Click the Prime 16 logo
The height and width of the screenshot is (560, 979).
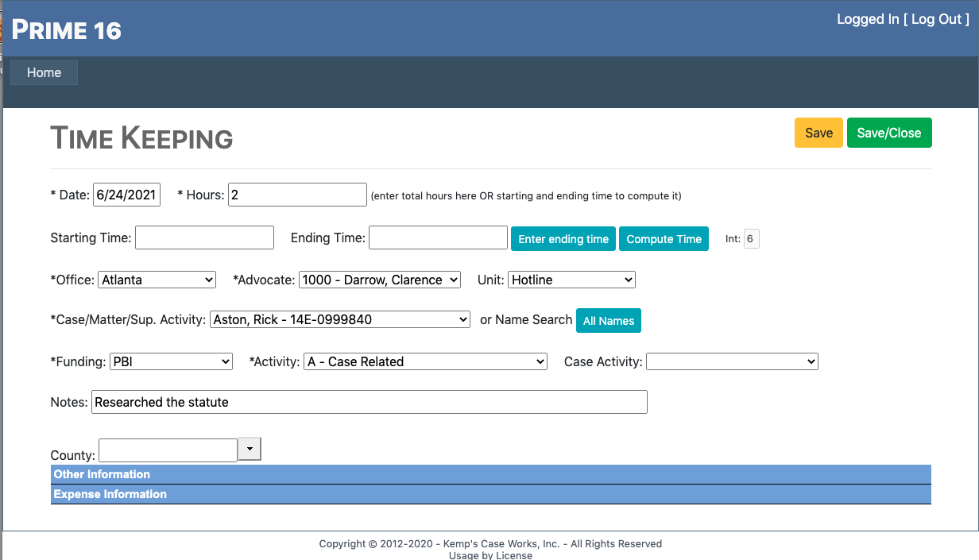pyautogui.click(x=67, y=30)
